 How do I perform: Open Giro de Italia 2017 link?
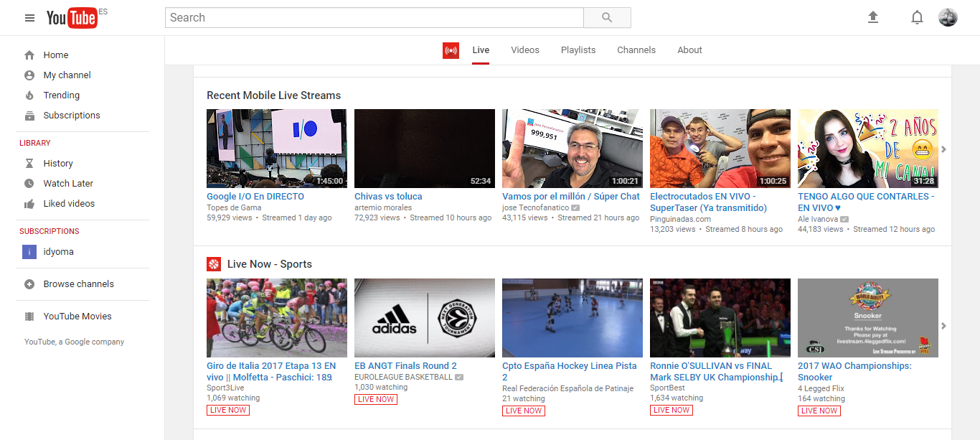point(271,372)
